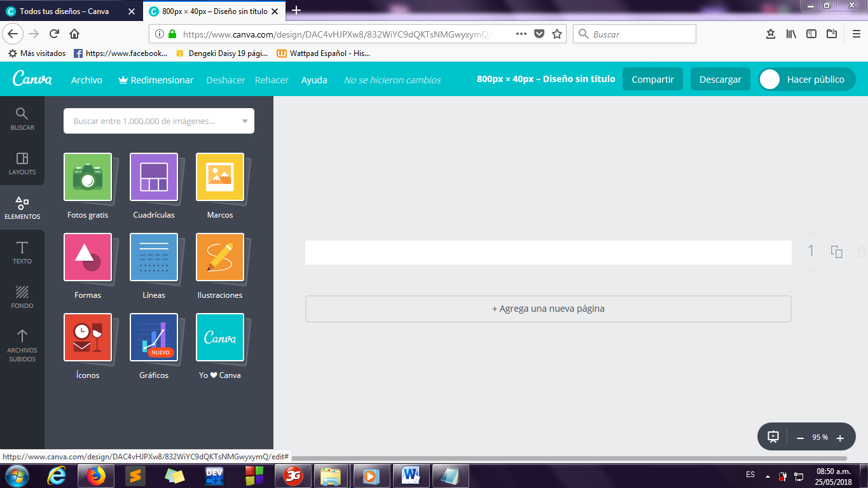Image resolution: width=868 pixels, height=488 pixels.
Task: Select the Ilustraciones pencil category
Action: [220, 257]
